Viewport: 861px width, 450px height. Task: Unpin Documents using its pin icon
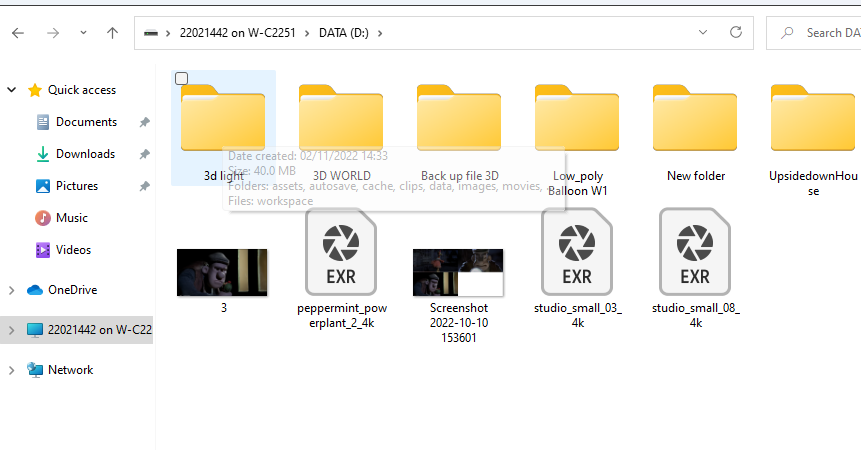point(144,122)
